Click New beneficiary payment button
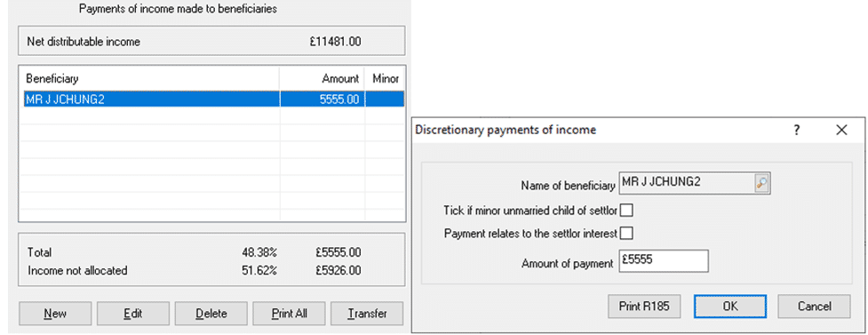Viewport: 868px width, 335px height. point(55,314)
